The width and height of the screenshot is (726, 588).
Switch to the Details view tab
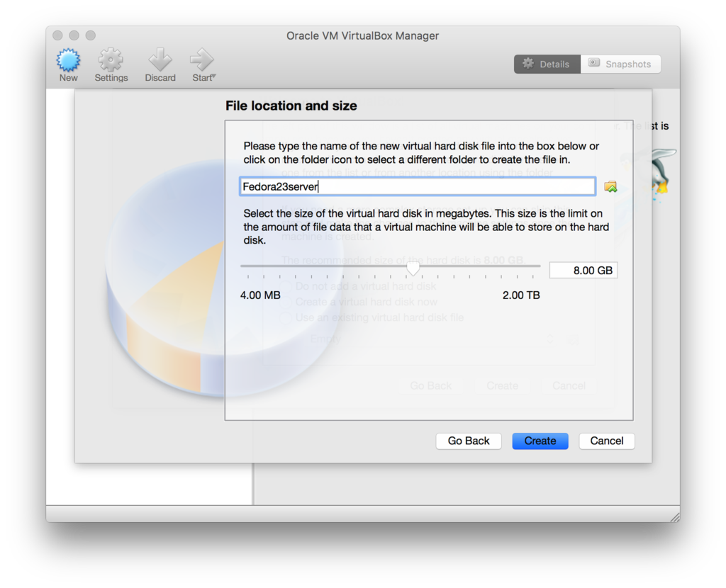(x=547, y=64)
